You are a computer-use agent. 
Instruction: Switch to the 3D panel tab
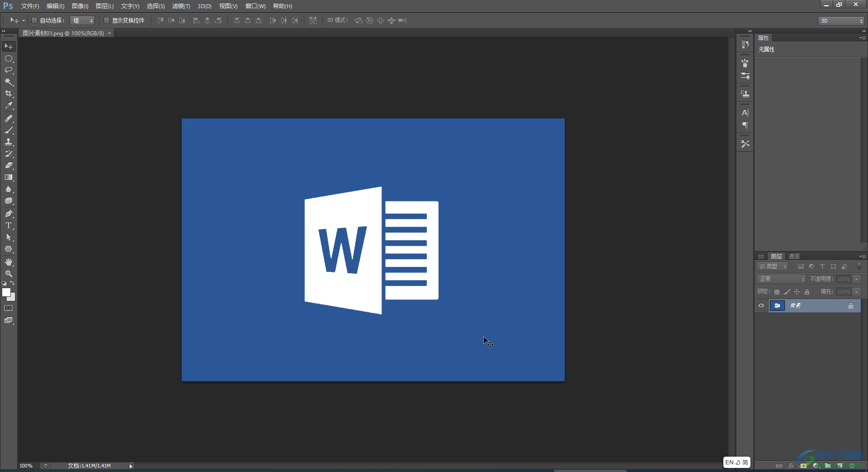tap(761, 257)
